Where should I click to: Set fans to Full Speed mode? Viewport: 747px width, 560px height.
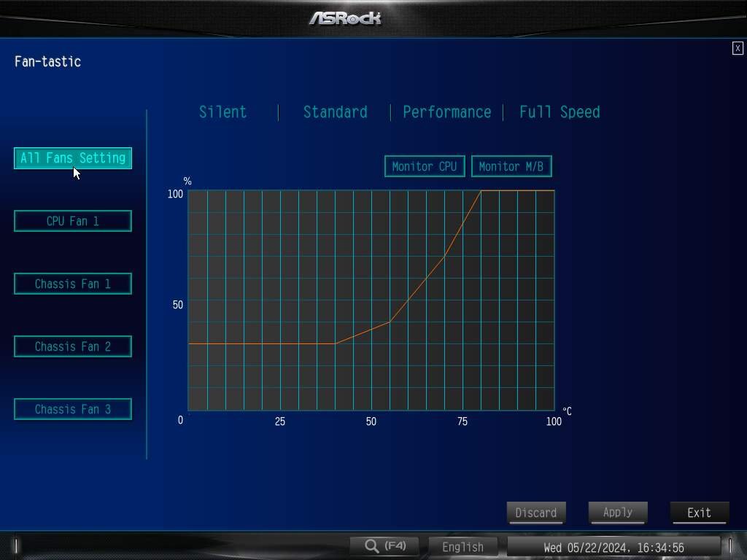click(560, 112)
